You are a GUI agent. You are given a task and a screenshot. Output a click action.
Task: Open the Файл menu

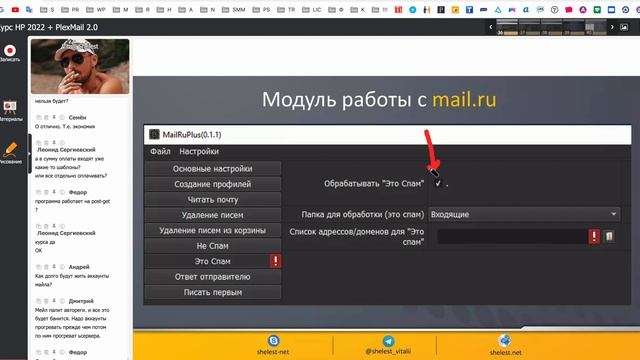(160, 151)
